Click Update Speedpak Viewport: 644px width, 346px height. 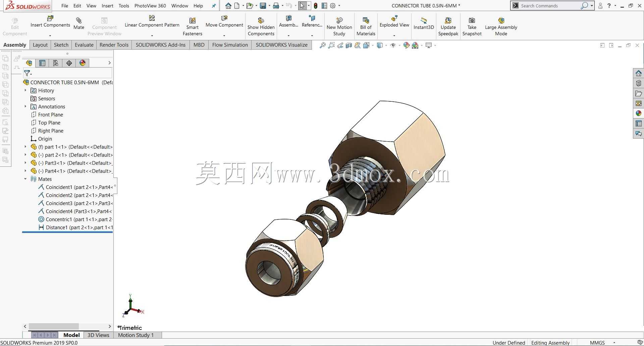pyautogui.click(x=448, y=27)
